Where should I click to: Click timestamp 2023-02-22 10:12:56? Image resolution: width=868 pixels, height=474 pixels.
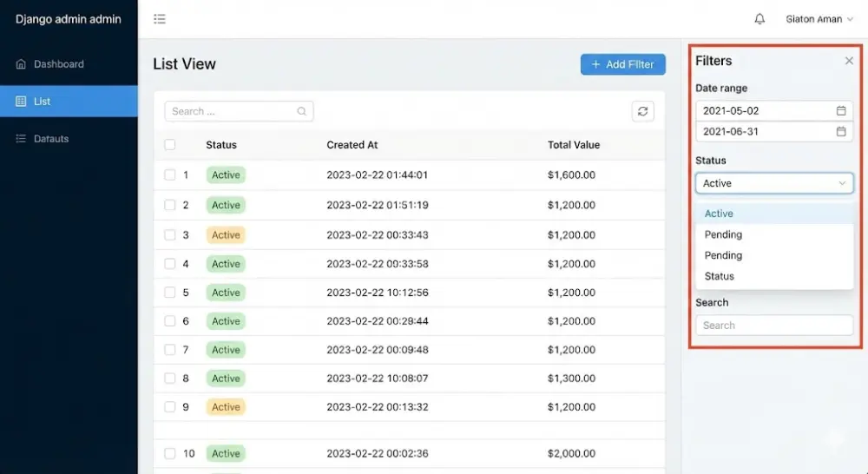tap(377, 293)
